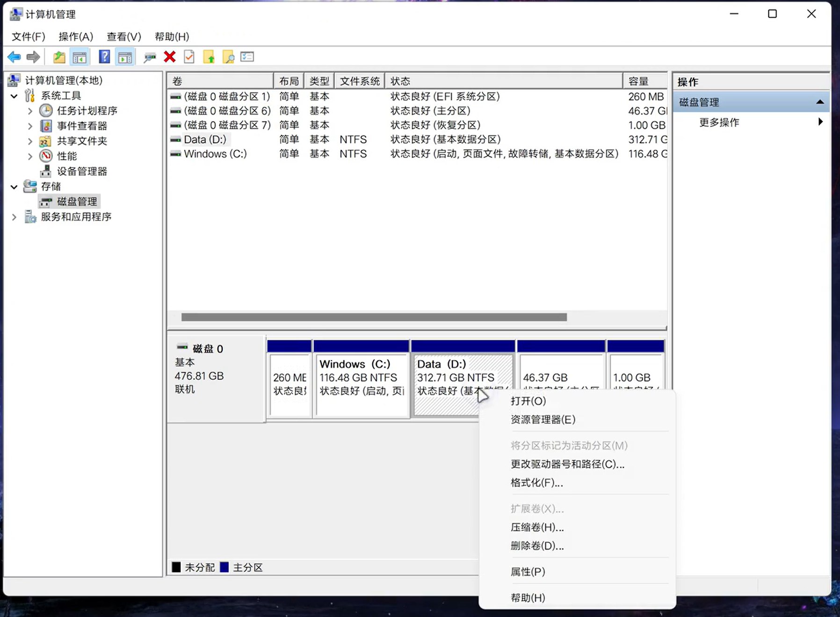
Task: Expand the 服务和应用程序 tree node
Action: pyautogui.click(x=14, y=217)
